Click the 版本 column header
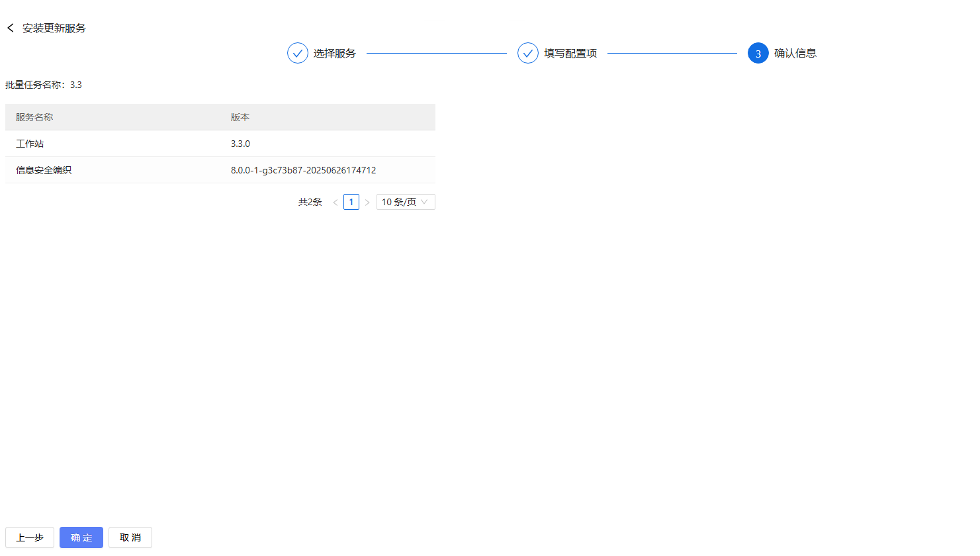The image size is (980, 556). [x=328, y=117]
